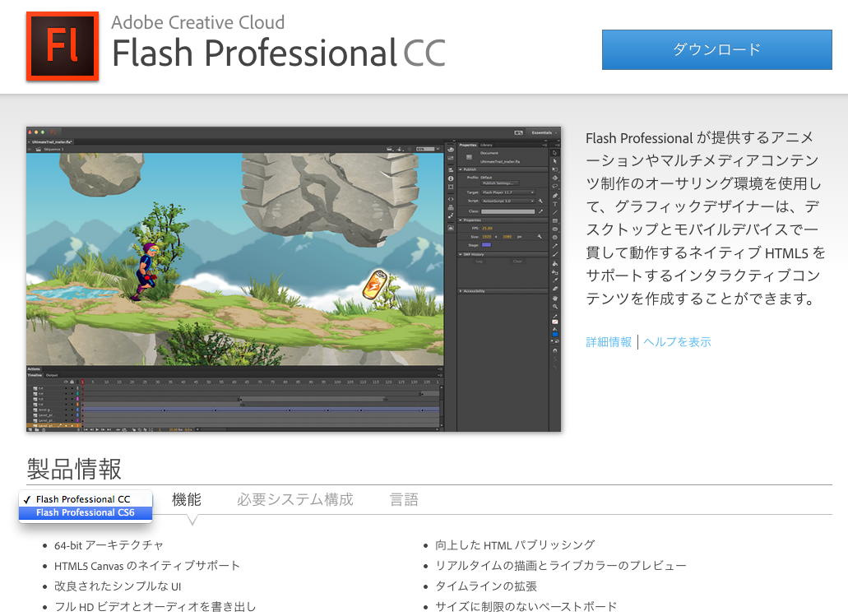Click the フル HD ビデオとオーディオを書き出し bullet
The width and height of the screenshot is (848, 616).
tap(155, 607)
